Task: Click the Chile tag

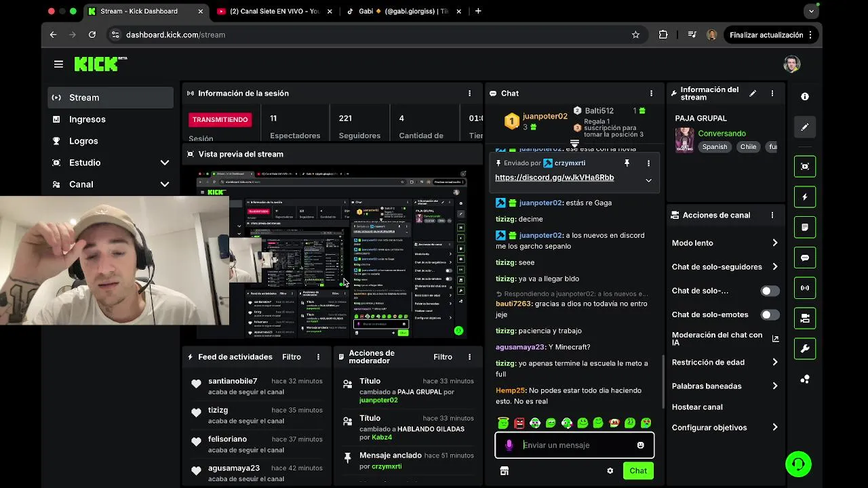Action: click(748, 147)
